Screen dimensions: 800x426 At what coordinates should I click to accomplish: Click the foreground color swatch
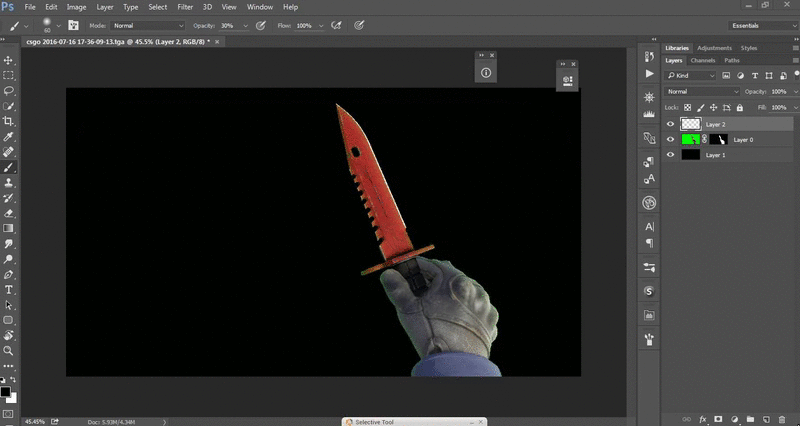click(6, 390)
